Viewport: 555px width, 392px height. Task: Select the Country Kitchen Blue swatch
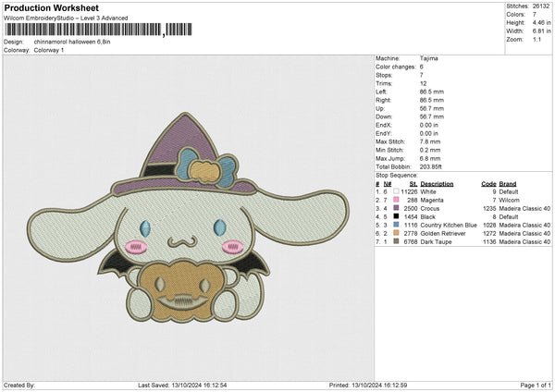pyautogui.click(x=396, y=224)
